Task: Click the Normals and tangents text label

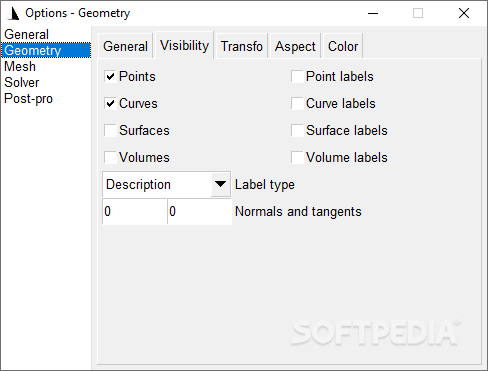Action: 298,212
